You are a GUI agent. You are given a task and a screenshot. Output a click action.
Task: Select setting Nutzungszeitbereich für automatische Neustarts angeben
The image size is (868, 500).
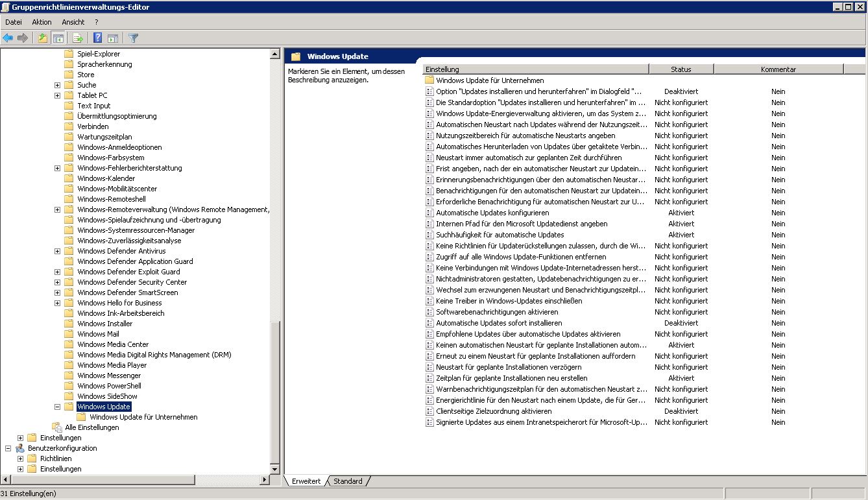coord(525,136)
